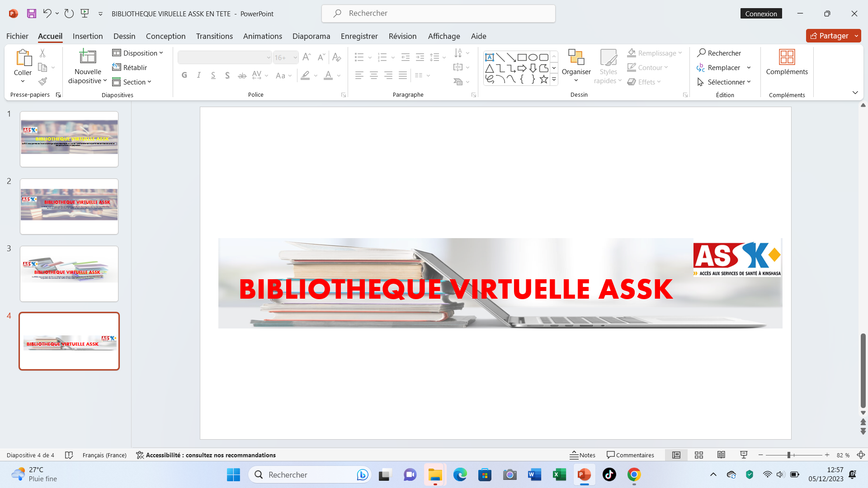Switch to the Insertion tab

coord(88,36)
